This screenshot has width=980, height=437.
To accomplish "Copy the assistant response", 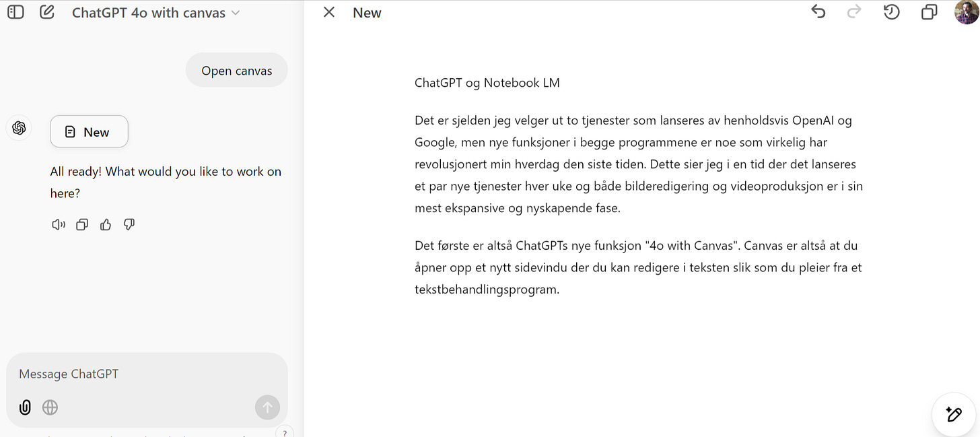I will (82, 225).
